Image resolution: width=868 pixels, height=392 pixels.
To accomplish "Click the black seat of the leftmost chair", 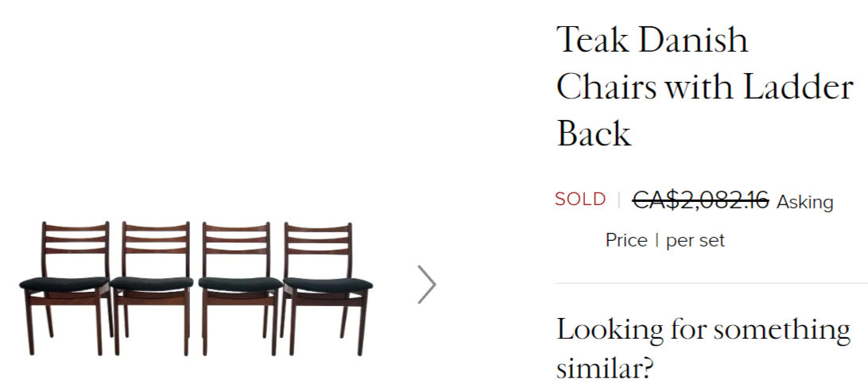I will (x=64, y=282).
